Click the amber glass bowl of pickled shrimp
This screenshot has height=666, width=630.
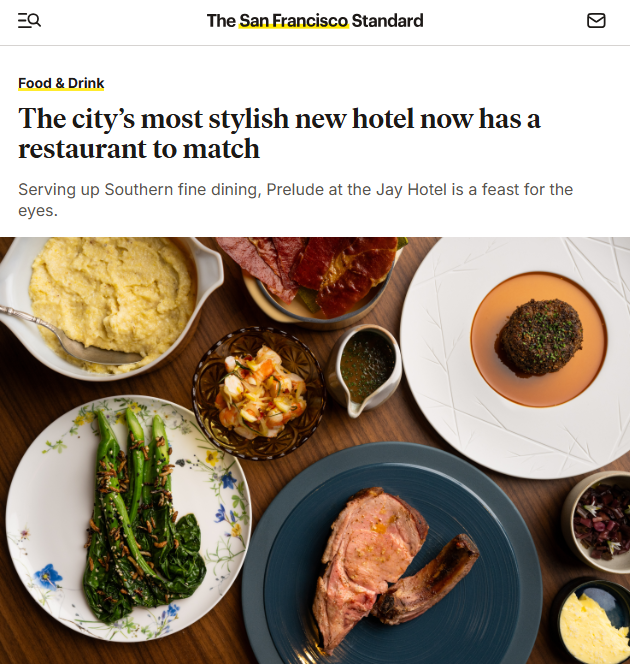(259, 393)
